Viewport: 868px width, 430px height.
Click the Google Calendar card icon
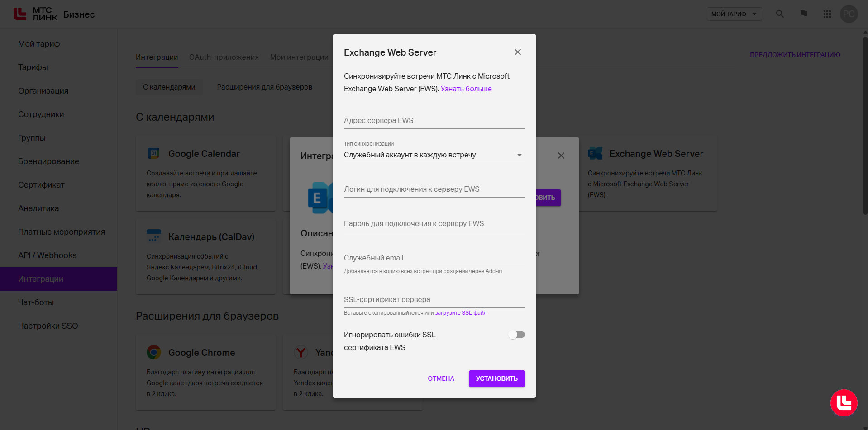pyautogui.click(x=154, y=153)
